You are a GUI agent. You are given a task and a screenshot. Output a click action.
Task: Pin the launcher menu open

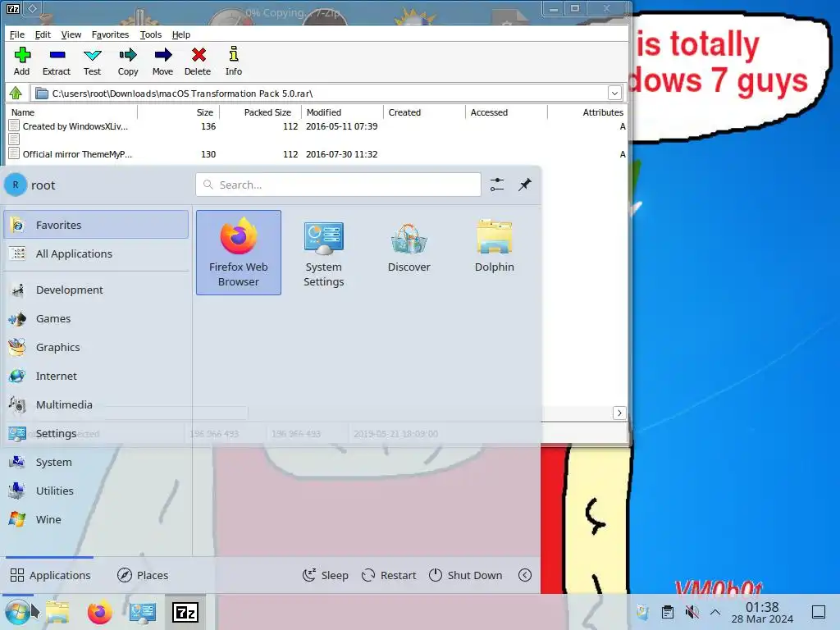coord(525,185)
